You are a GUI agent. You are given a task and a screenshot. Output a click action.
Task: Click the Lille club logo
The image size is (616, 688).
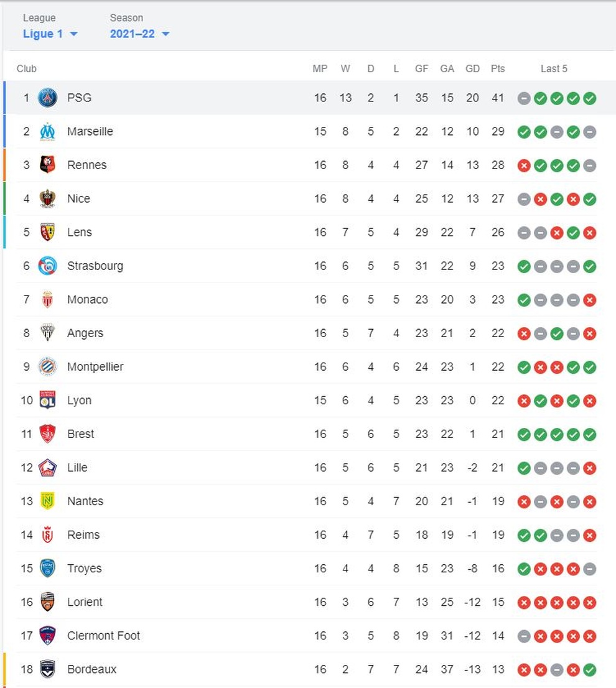[47, 468]
